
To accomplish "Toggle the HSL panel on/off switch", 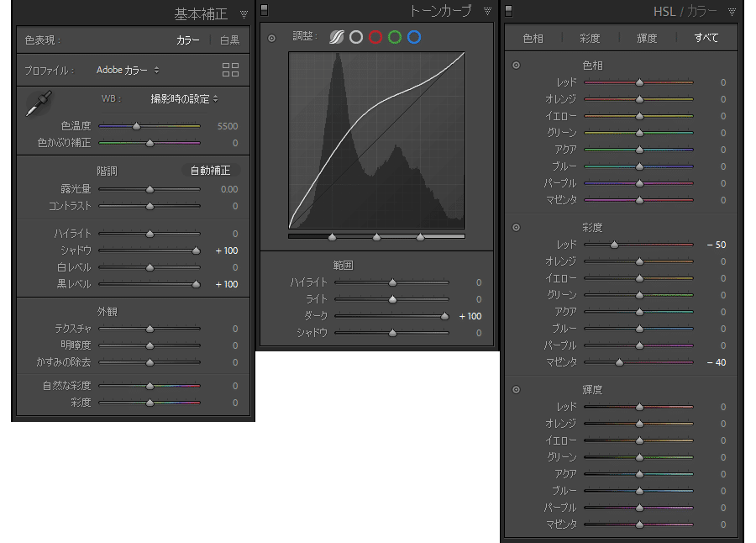I will 509,11.
